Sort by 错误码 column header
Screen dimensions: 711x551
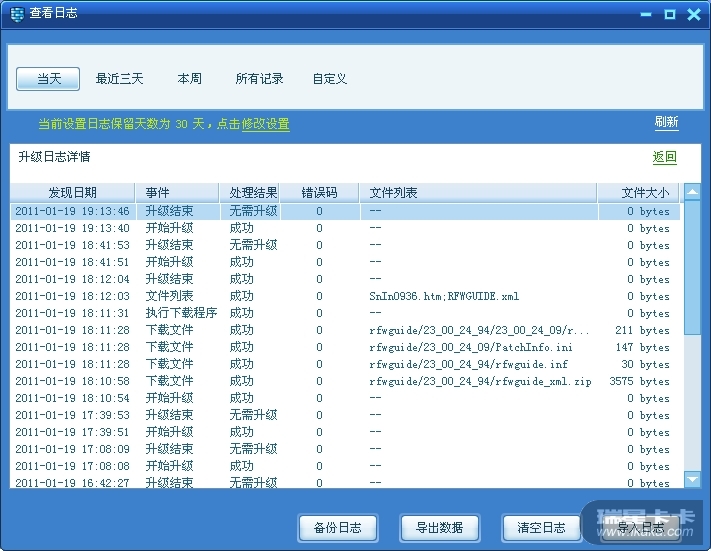[319, 193]
